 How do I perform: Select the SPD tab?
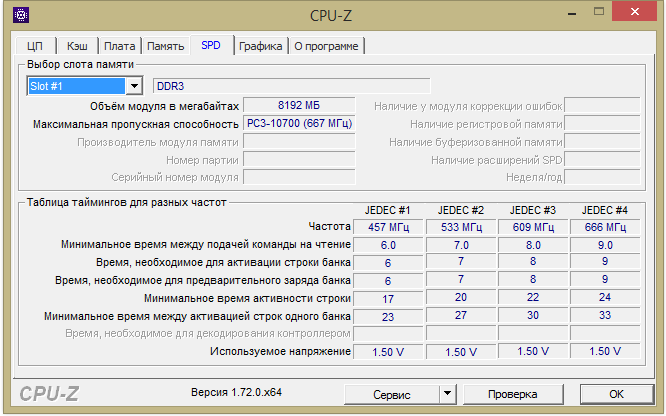[211, 45]
